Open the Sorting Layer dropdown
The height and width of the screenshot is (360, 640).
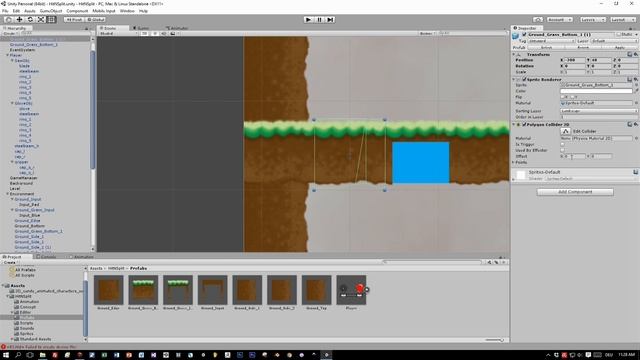599,111
